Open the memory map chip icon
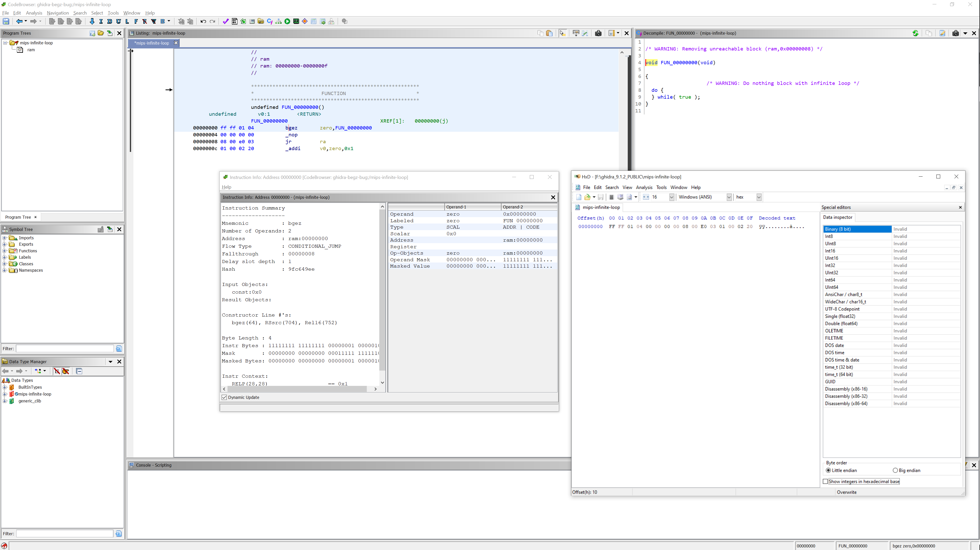The height and width of the screenshot is (550, 980). tap(296, 22)
